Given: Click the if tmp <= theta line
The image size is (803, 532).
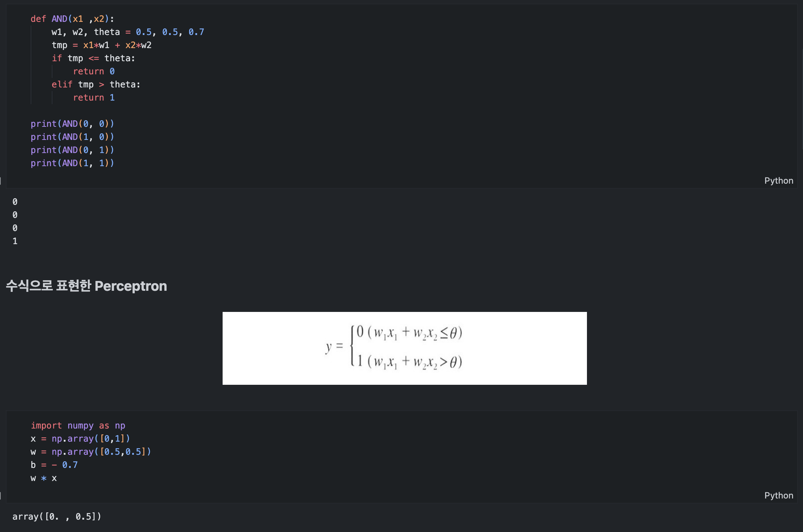Looking at the screenshot, I should [93, 58].
